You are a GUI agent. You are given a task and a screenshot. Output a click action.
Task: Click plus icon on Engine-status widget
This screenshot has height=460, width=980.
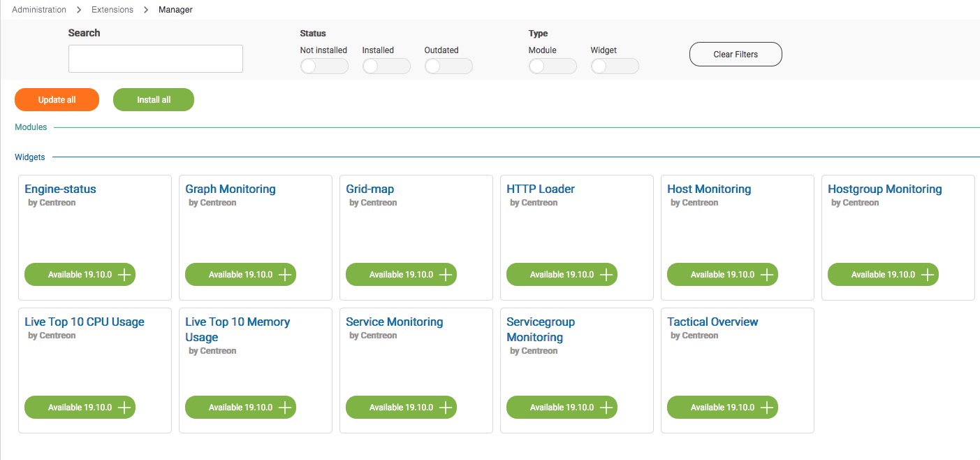click(124, 275)
